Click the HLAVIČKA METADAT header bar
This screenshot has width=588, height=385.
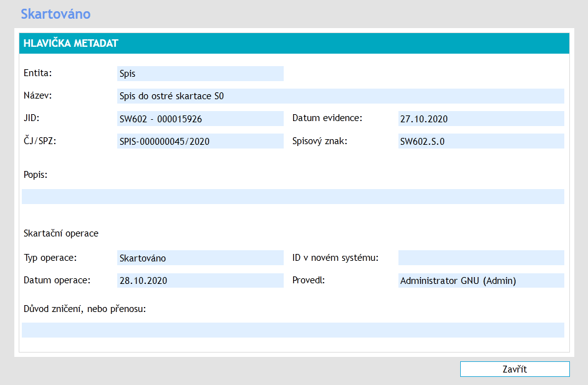pos(294,43)
